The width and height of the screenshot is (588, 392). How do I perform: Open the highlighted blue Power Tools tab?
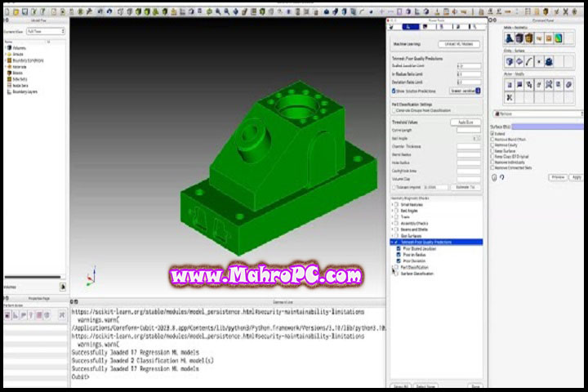coord(411,27)
